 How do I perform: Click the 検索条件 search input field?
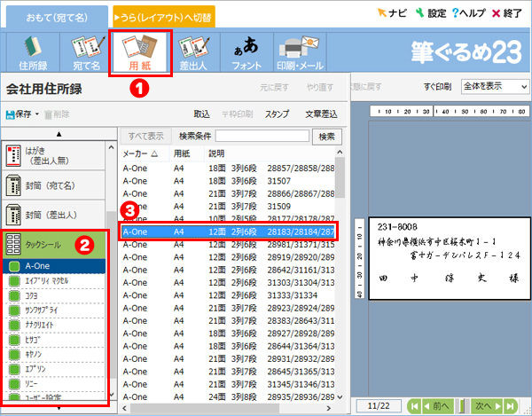pyautogui.click(x=262, y=136)
